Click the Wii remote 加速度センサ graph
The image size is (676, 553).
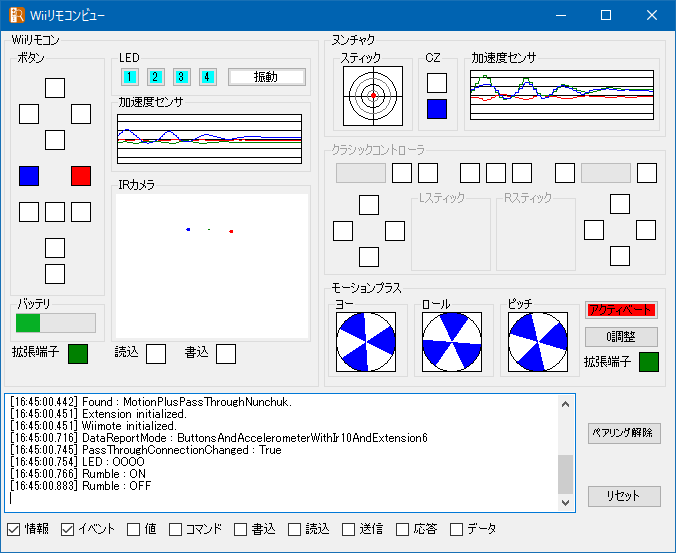[x=209, y=139]
